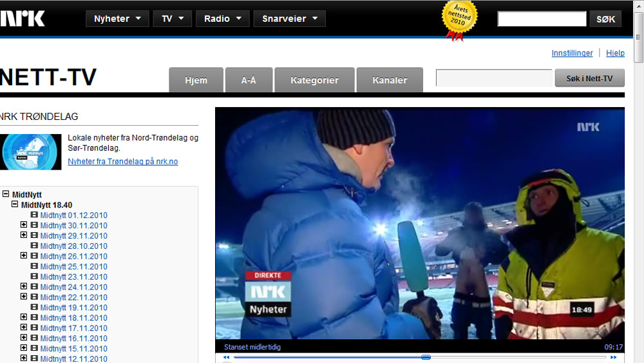
Task: Click film icon next to Midtnytt 01.12.2010
Action: 34,215
